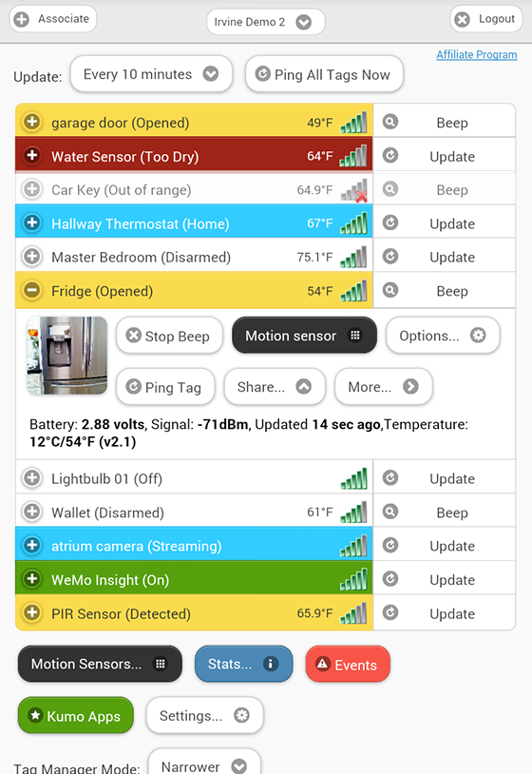Image resolution: width=532 pixels, height=774 pixels.
Task: Click the gear icon on Options button
Action: pos(478,335)
